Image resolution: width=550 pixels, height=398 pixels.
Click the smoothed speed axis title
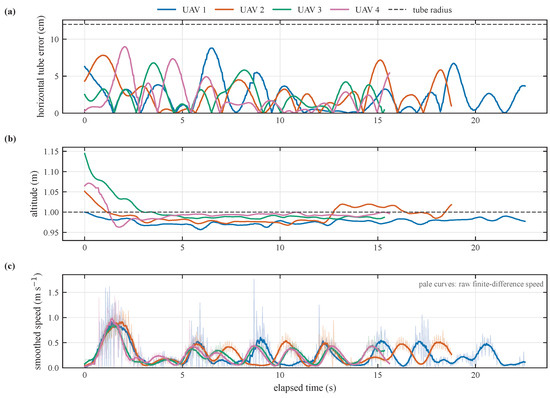37,321
